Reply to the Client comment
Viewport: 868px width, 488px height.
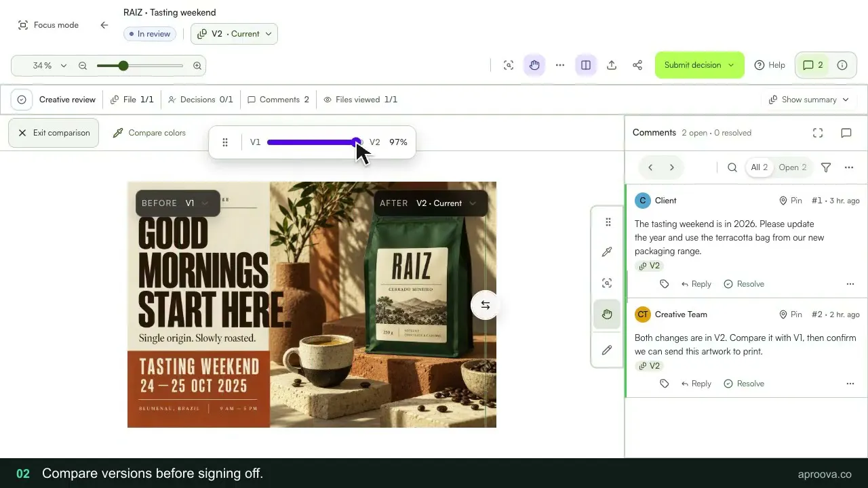click(x=696, y=284)
